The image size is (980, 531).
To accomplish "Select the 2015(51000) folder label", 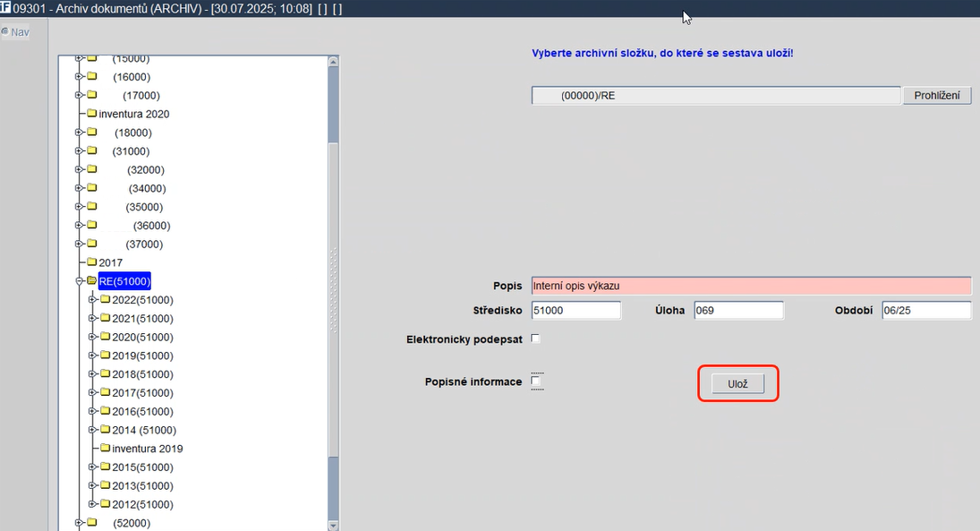I will click(142, 467).
